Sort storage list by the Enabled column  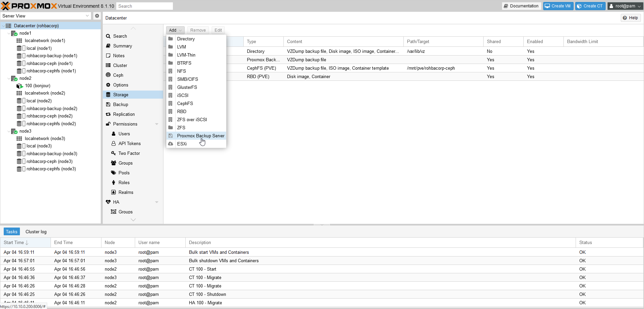point(543,41)
